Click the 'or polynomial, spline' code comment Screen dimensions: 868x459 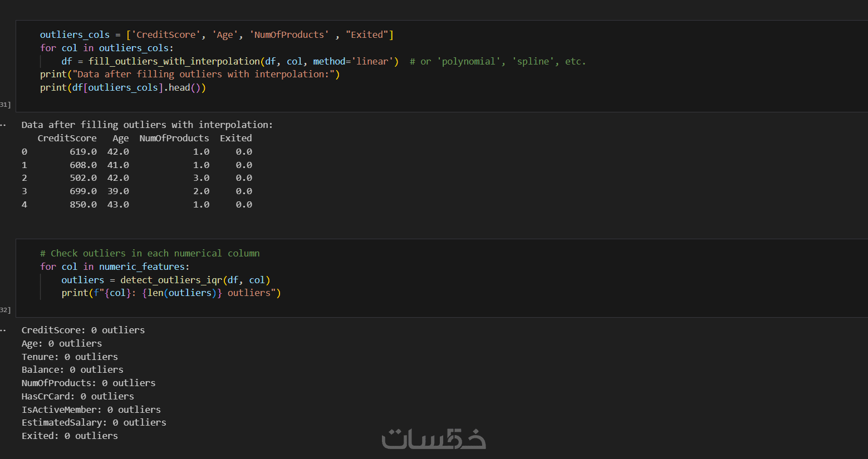coord(498,61)
